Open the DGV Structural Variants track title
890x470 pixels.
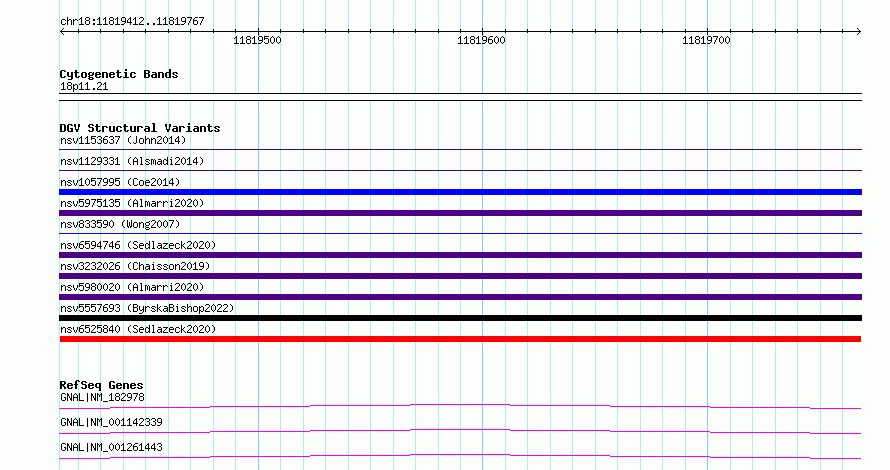click(140, 128)
